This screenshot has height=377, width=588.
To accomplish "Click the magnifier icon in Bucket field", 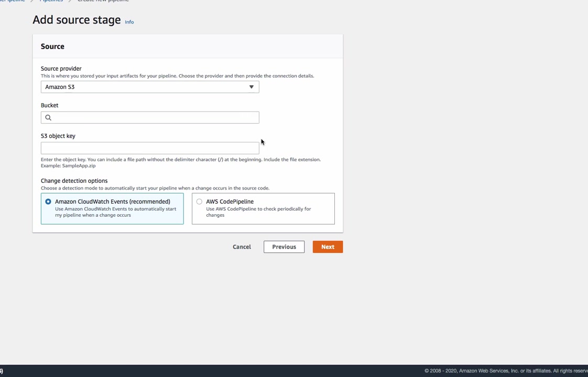I will [x=48, y=118].
